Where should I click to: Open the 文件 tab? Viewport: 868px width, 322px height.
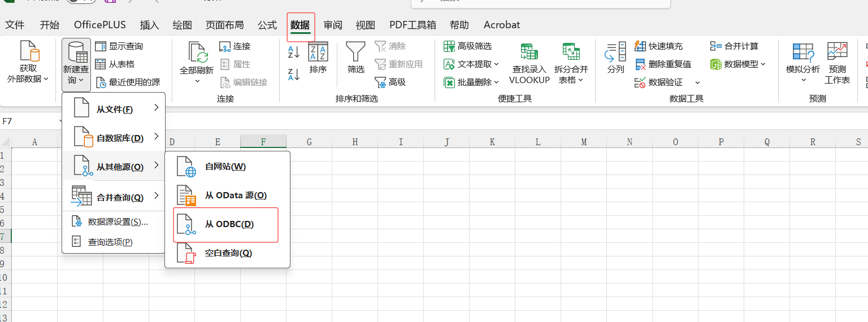pyautogui.click(x=15, y=25)
